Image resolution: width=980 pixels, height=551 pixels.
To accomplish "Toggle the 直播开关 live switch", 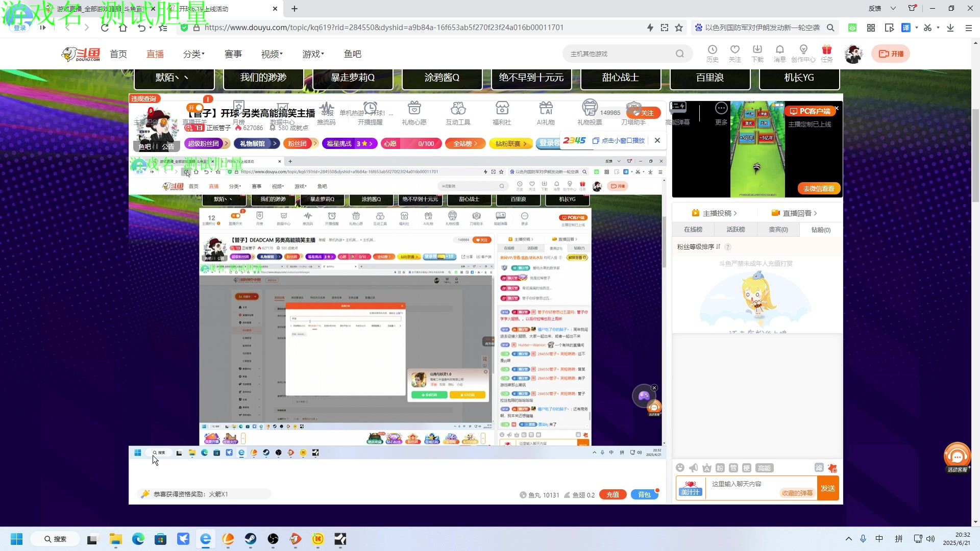I will pos(195,108).
